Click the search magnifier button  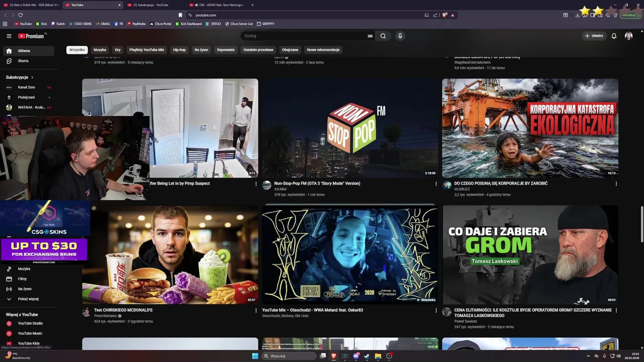(x=383, y=36)
